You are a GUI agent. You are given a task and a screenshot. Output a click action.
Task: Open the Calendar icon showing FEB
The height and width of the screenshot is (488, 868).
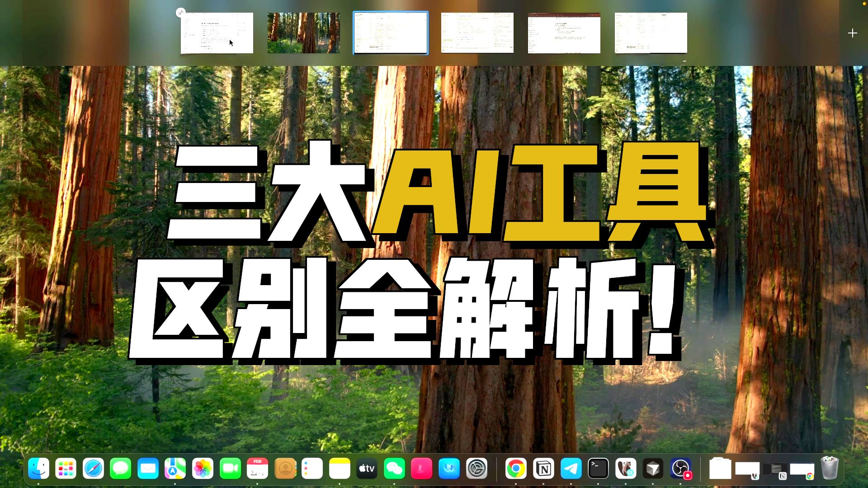pyautogui.click(x=257, y=469)
